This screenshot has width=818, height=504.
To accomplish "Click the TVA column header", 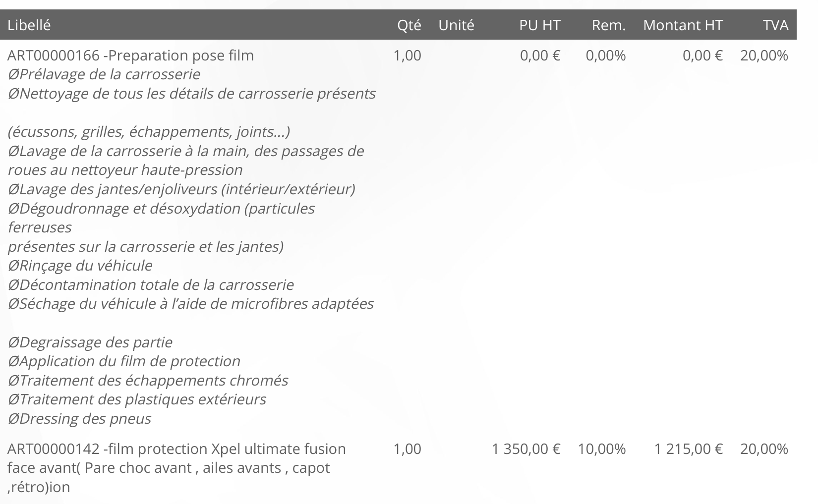I will 776,25.
